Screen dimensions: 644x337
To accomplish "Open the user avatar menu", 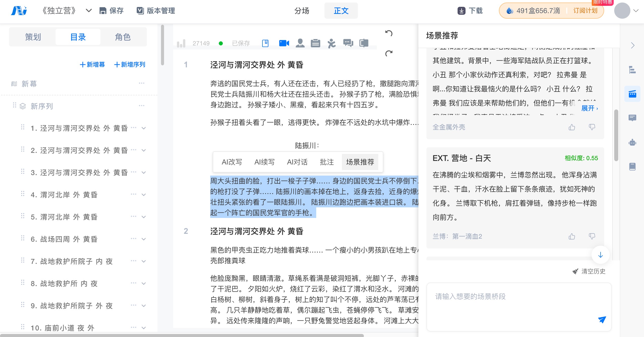I will [x=622, y=11].
